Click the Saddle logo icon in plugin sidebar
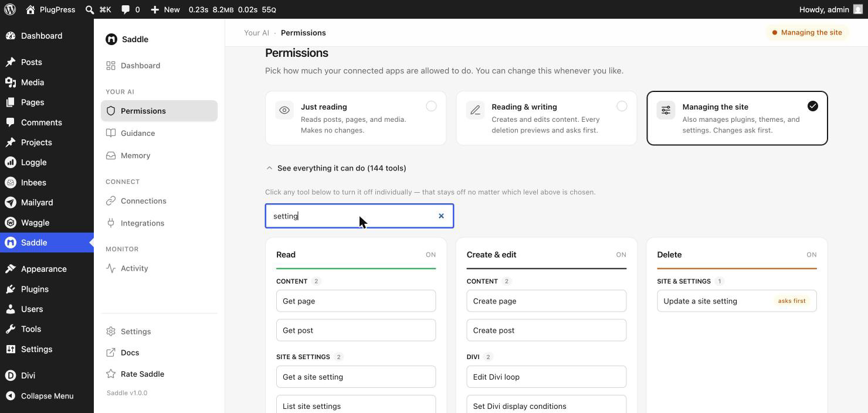The width and height of the screenshot is (868, 413). coord(111,39)
